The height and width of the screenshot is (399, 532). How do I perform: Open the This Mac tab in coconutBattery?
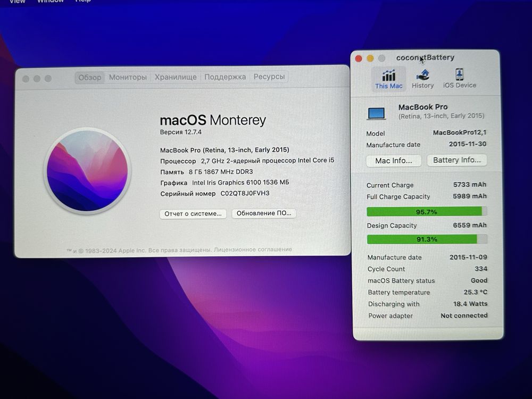click(x=388, y=79)
